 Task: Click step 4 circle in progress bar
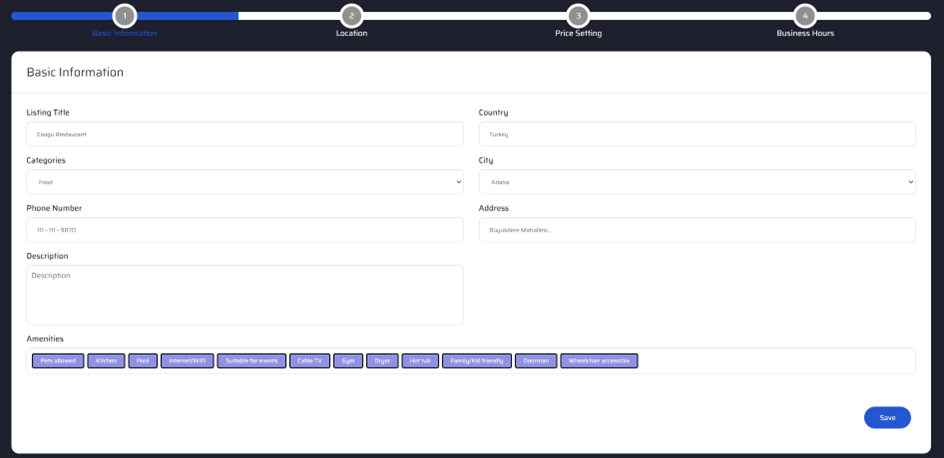(x=806, y=16)
